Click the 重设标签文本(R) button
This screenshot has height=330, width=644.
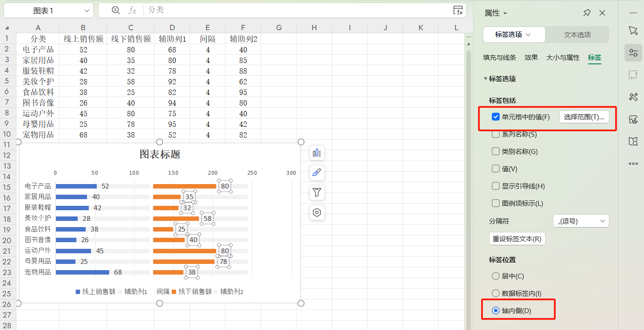517,239
